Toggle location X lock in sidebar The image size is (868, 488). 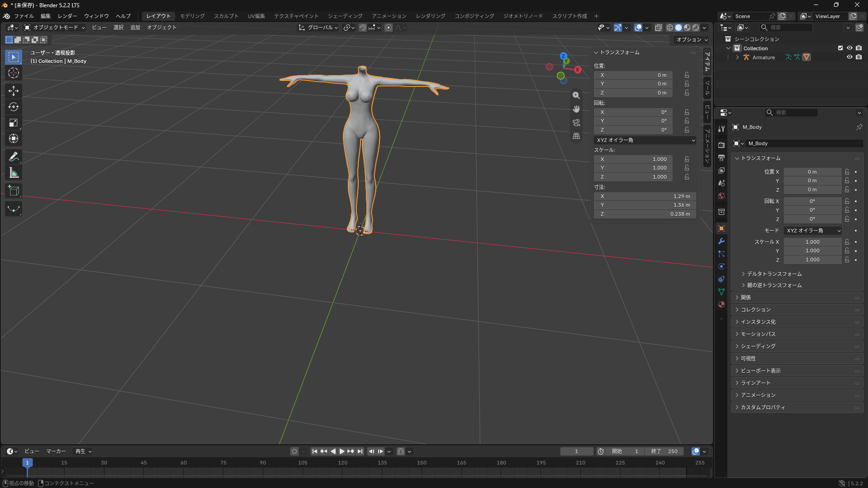click(x=687, y=75)
